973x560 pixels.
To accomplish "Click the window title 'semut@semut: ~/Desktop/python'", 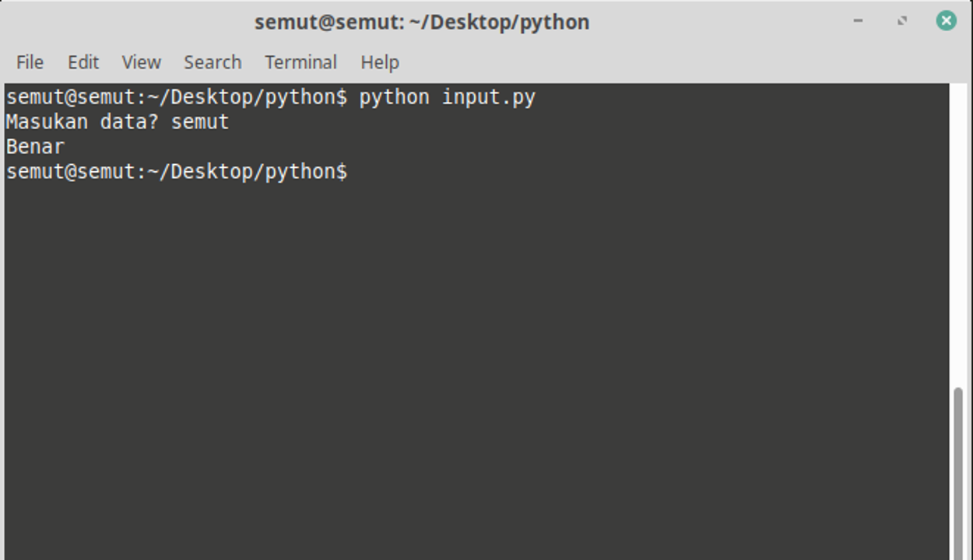I will point(422,22).
